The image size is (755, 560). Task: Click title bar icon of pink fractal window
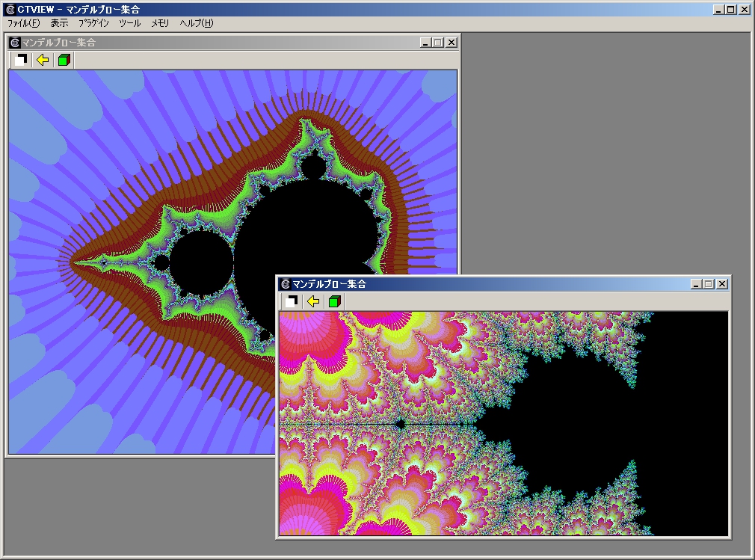click(285, 284)
